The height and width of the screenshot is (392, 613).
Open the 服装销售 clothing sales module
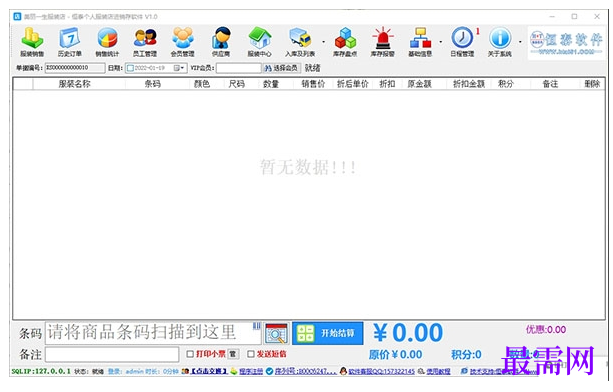coord(32,42)
